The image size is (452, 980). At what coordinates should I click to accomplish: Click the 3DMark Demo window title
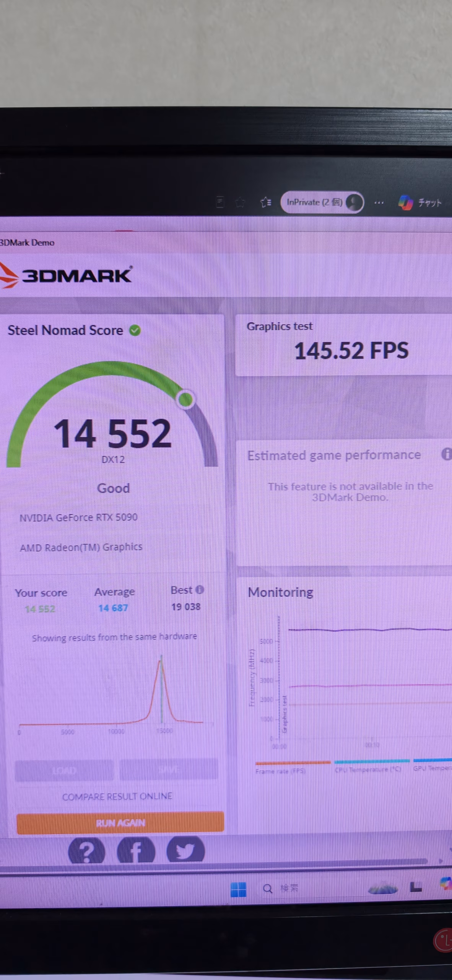pos(27,243)
